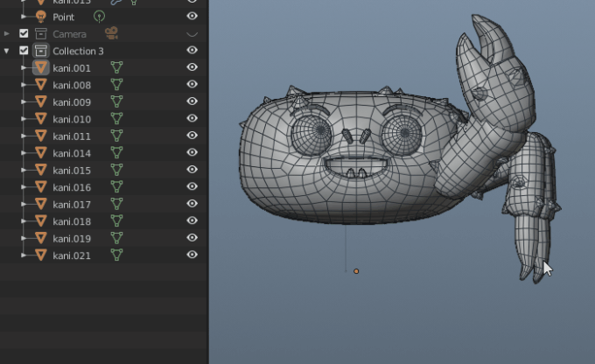This screenshot has width=595, height=364.
Task: Expand the Point light row
Action: tap(24, 17)
